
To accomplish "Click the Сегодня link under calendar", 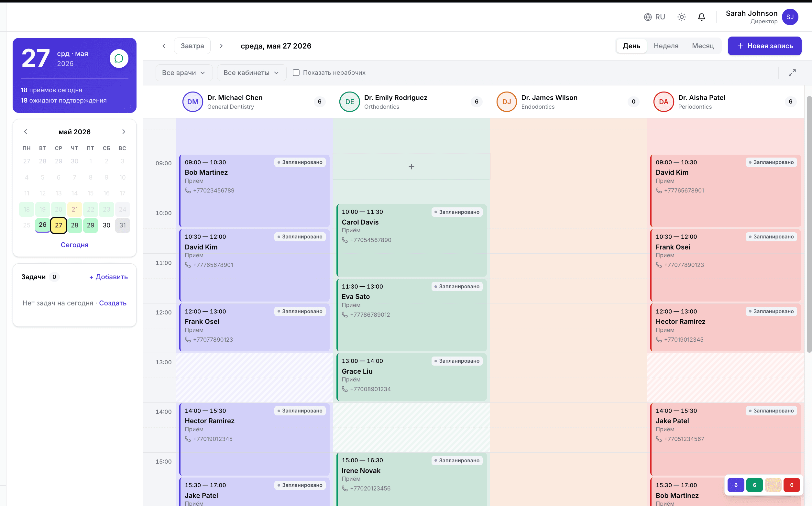I will click(75, 245).
